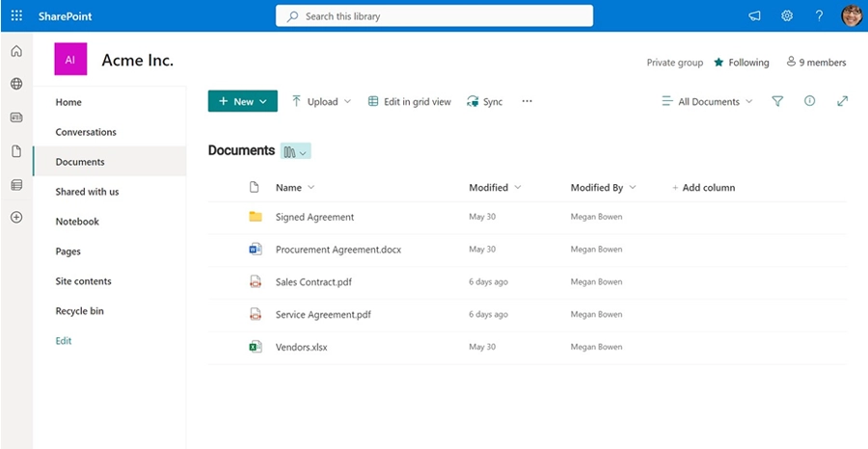The height and width of the screenshot is (449, 868).
Task: Open Procurement Agreement.docx file name
Action: [339, 250]
